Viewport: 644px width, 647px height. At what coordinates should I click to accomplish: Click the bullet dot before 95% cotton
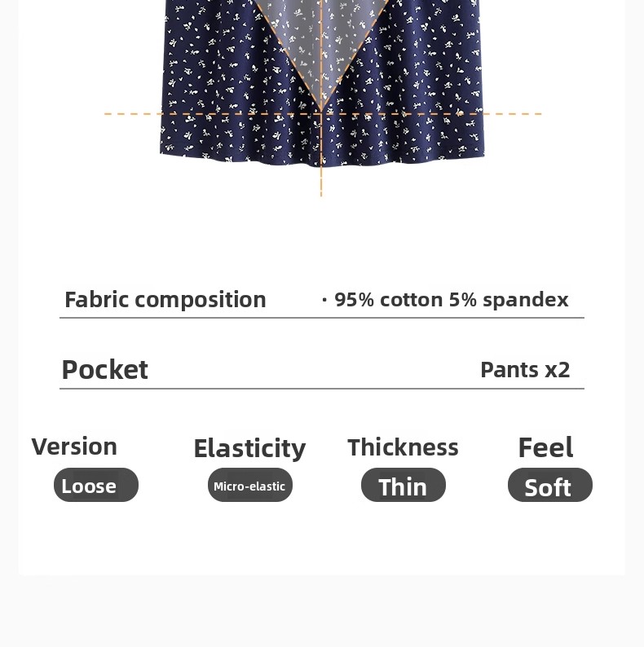click(324, 300)
